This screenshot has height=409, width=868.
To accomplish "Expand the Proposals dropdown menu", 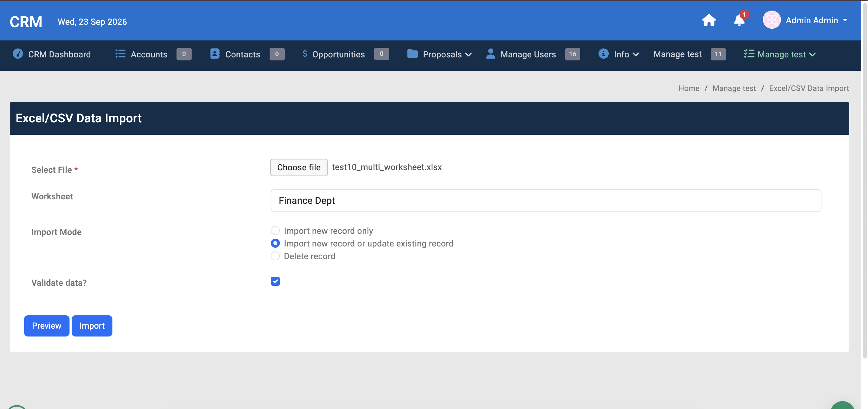I will (x=439, y=54).
